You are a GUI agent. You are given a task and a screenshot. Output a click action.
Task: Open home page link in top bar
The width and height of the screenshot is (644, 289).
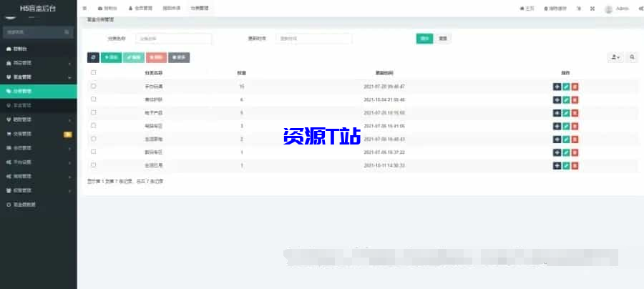click(x=527, y=9)
